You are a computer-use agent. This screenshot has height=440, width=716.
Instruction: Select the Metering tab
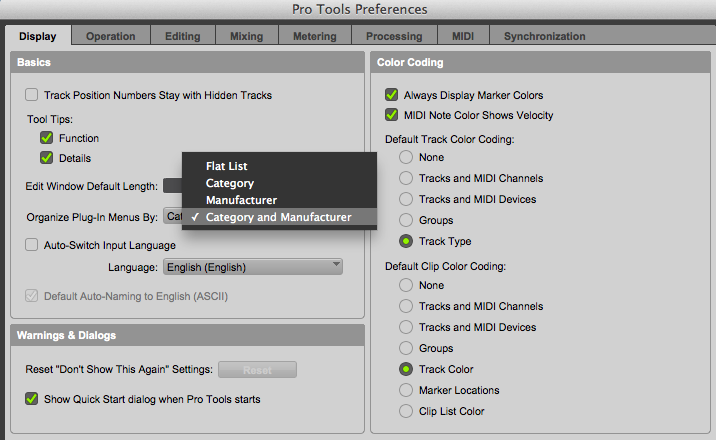coord(315,36)
